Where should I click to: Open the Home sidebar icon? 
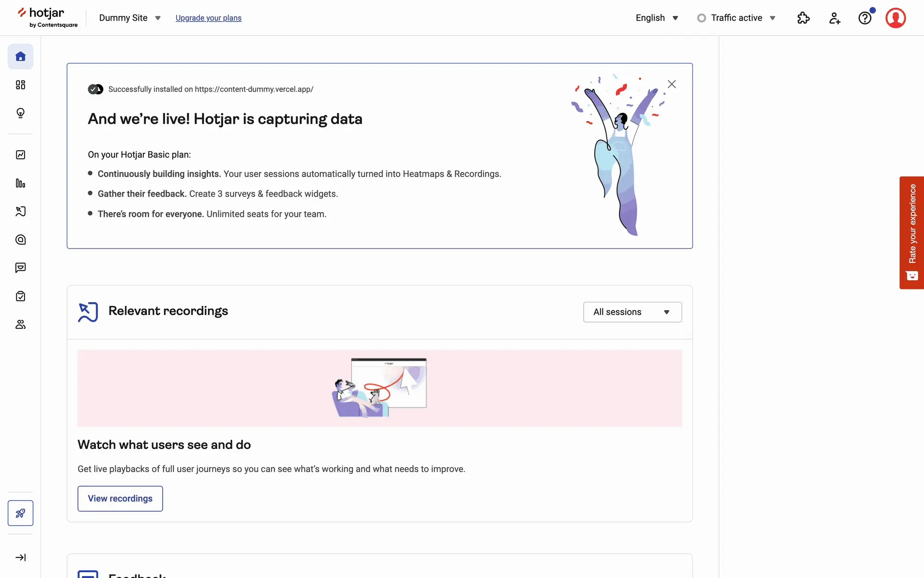[20, 56]
